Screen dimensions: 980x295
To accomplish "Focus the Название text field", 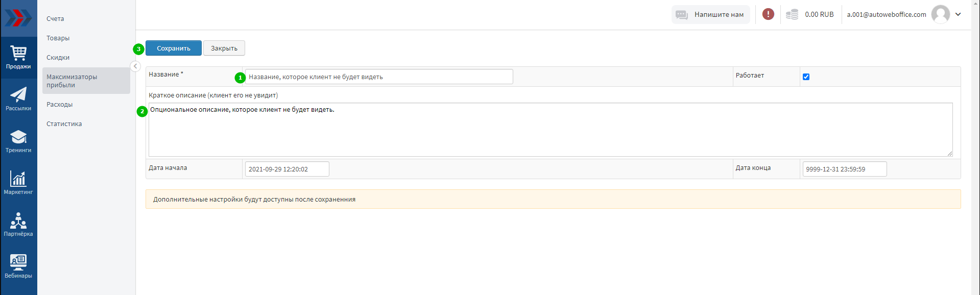I will (x=379, y=77).
